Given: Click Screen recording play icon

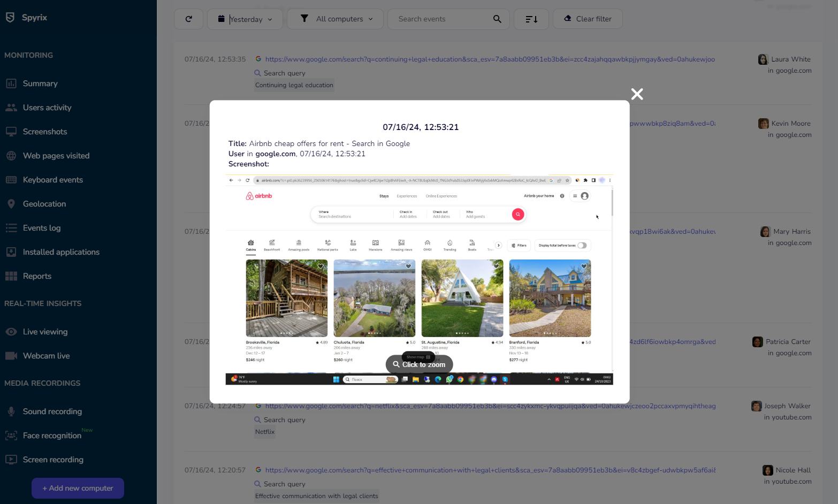Looking at the screenshot, I should (11, 460).
